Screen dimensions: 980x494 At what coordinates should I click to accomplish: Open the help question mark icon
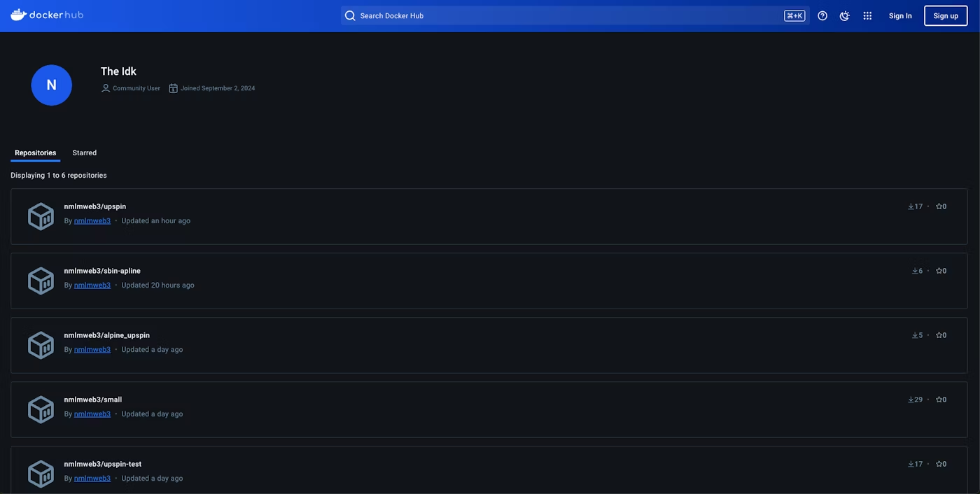point(822,15)
